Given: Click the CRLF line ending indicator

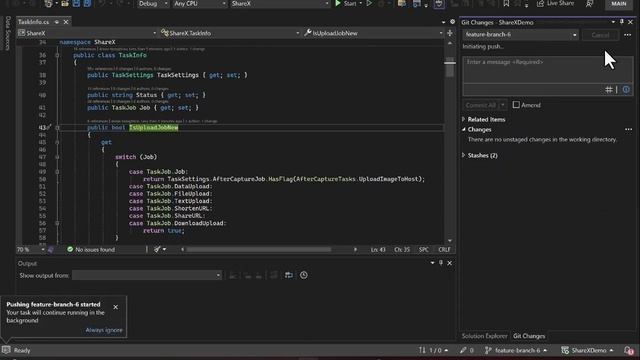Looking at the screenshot, I should (x=444, y=249).
